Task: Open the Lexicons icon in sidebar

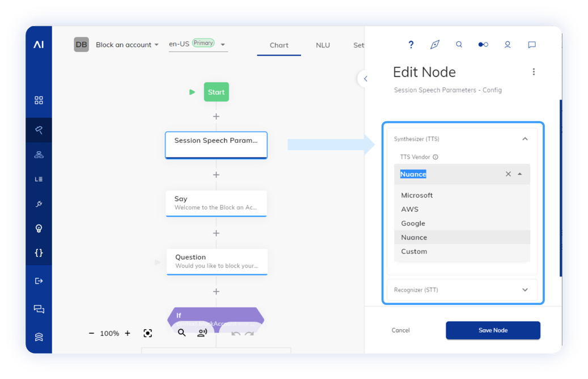Action: click(39, 179)
